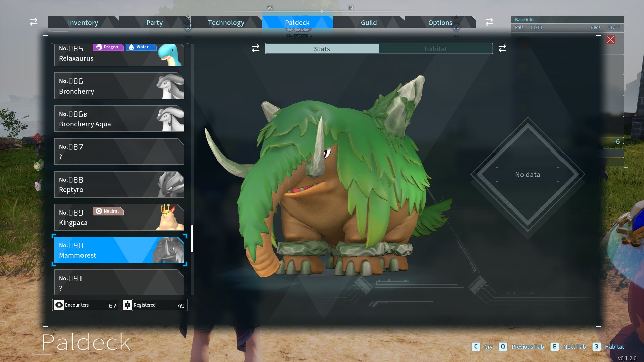Open the Technology tab
This screenshot has width=644, height=362.
[226, 22]
